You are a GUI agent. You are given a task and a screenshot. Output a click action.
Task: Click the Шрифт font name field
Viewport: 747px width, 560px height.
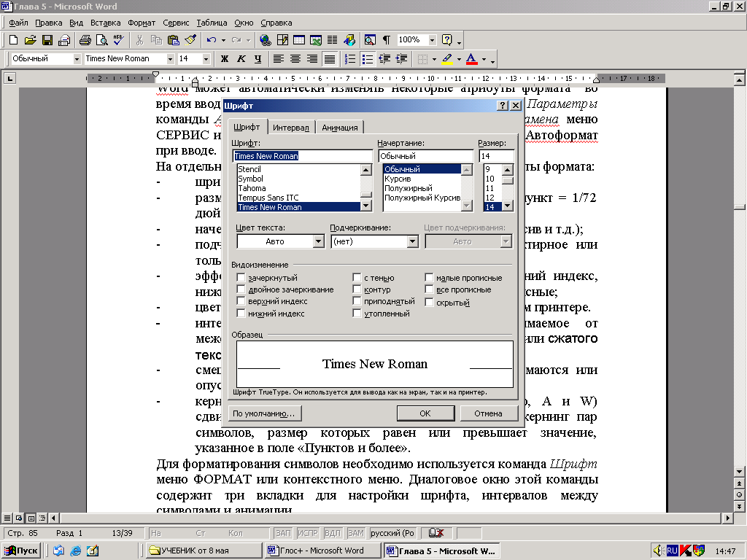(x=303, y=156)
